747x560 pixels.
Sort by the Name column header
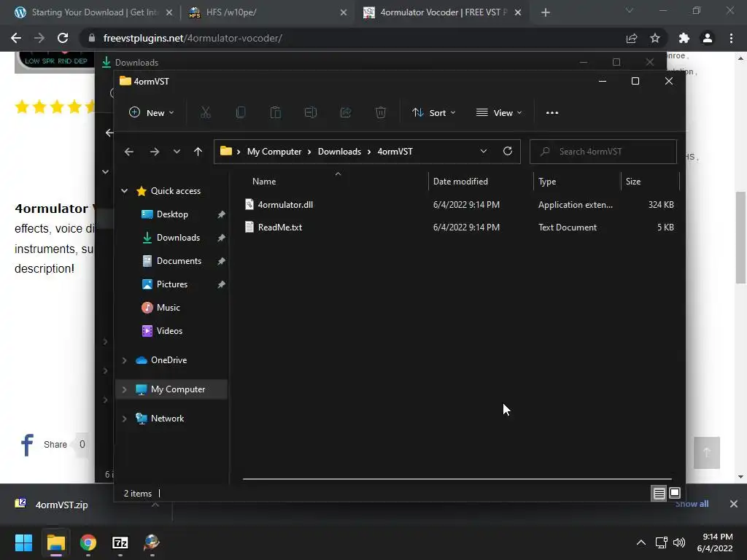pyautogui.click(x=264, y=182)
